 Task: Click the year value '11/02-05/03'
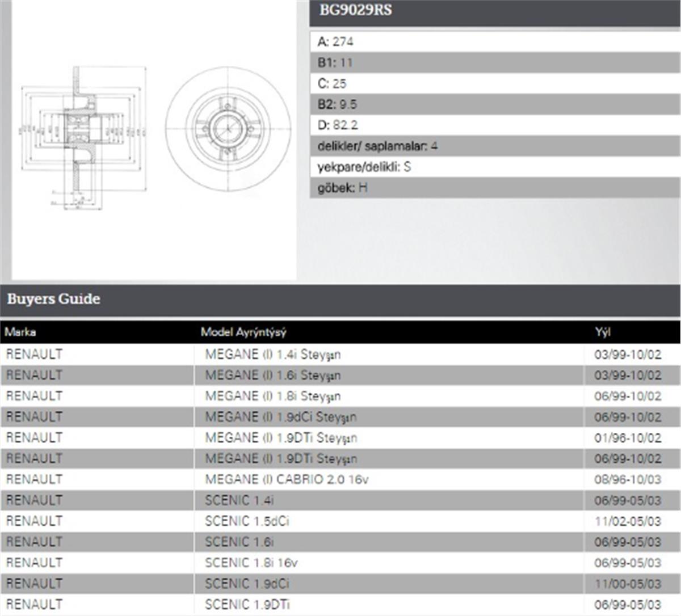pyautogui.click(x=628, y=521)
